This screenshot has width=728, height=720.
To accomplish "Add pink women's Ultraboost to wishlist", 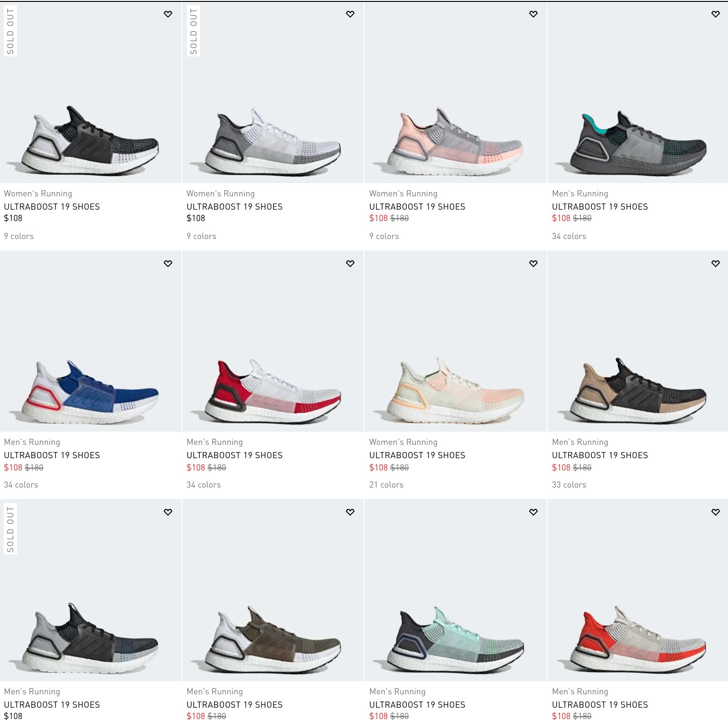I will click(533, 14).
